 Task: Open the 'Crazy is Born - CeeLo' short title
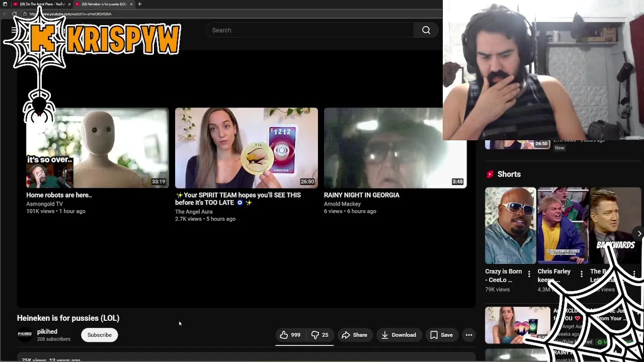pyautogui.click(x=503, y=276)
